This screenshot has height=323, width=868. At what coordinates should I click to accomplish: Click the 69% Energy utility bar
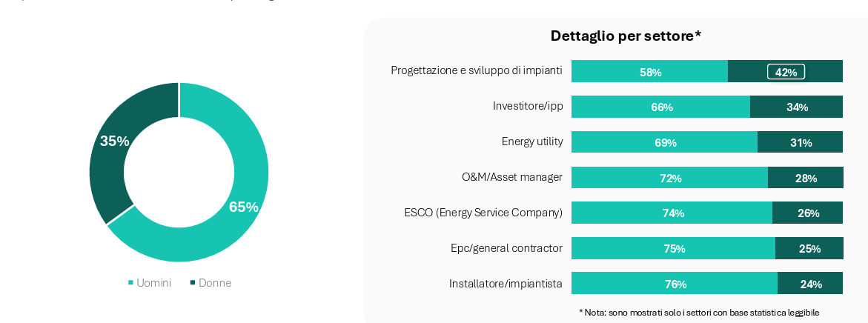pyautogui.click(x=664, y=142)
